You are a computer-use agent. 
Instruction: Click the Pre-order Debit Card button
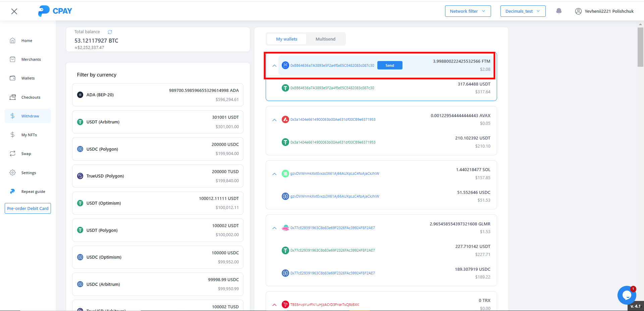pyautogui.click(x=28, y=208)
